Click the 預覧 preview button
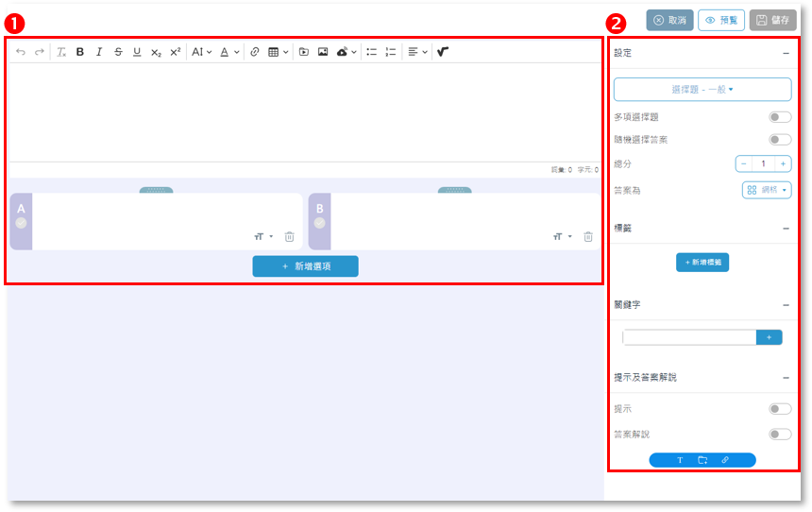Image resolution: width=812 pixels, height=512 pixels. tap(721, 20)
